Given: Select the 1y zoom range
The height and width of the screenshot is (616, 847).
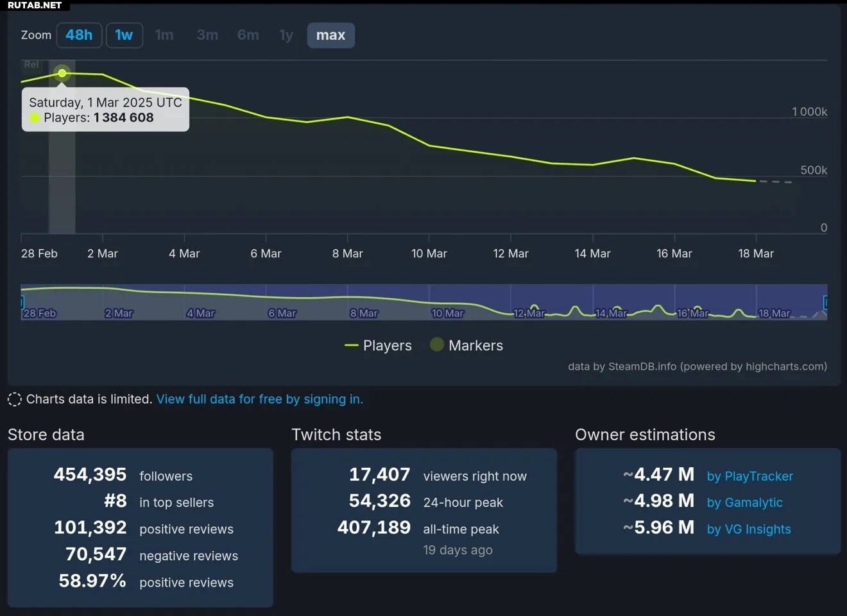Looking at the screenshot, I should coord(286,35).
